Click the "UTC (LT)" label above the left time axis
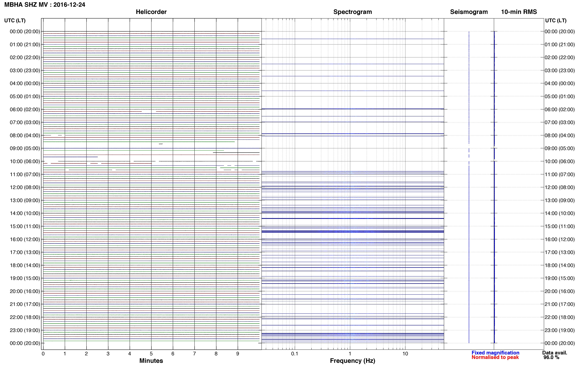 15,20
